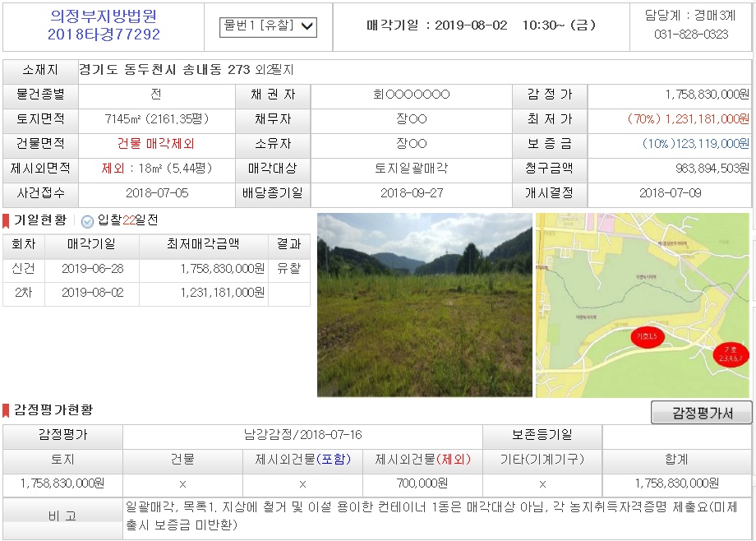Click 입찰22일전 countdown text
756x541 pixels.
pyautogui.click(x=127, y=220)
